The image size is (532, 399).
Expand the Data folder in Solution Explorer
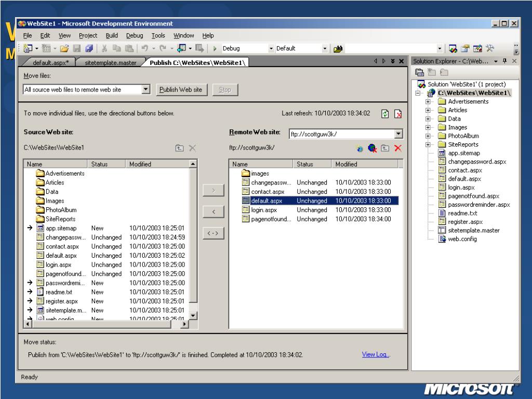tap(428, 119)
